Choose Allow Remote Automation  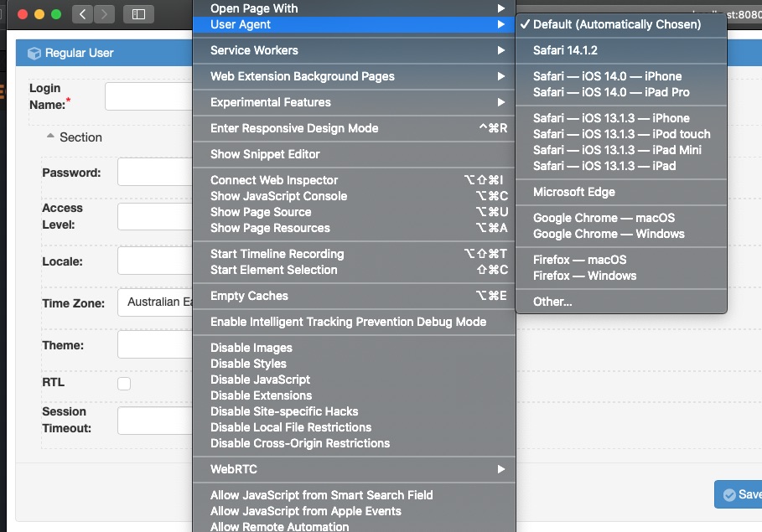(354, 526)
